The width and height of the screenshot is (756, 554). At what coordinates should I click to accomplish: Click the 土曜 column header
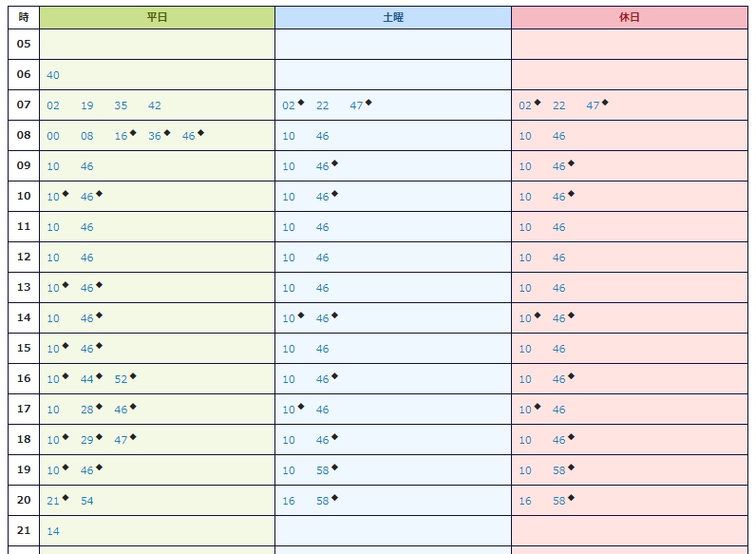(393, 17)
